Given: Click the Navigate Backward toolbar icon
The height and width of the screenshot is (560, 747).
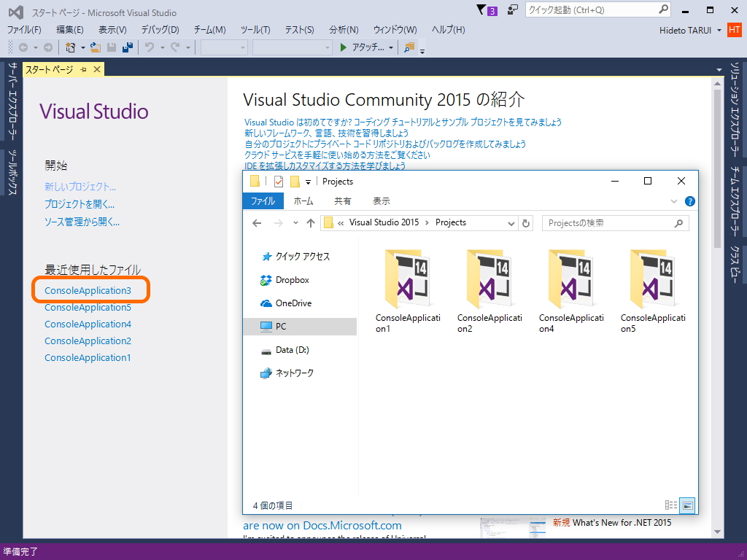Looking at the screenshot, I should [23, 47].
